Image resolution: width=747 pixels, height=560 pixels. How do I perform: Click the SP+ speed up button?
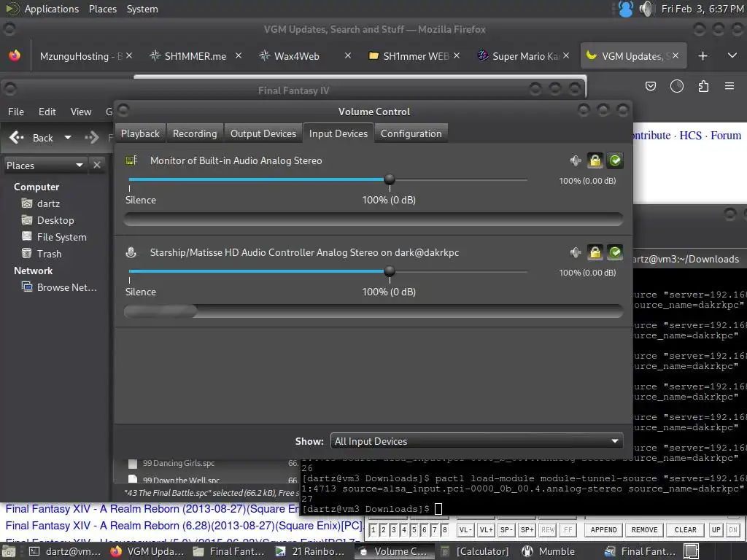527,529
